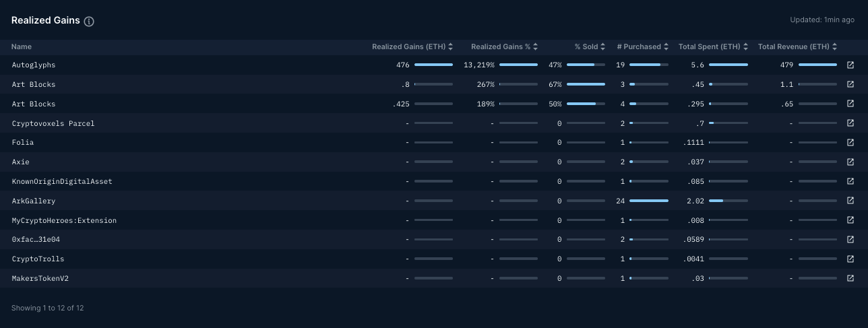The height and width of the screenshot is (328, 868).
Task: Open external link for MyCryptoHeroes:Extension row
Action: (x=850, y=220)
